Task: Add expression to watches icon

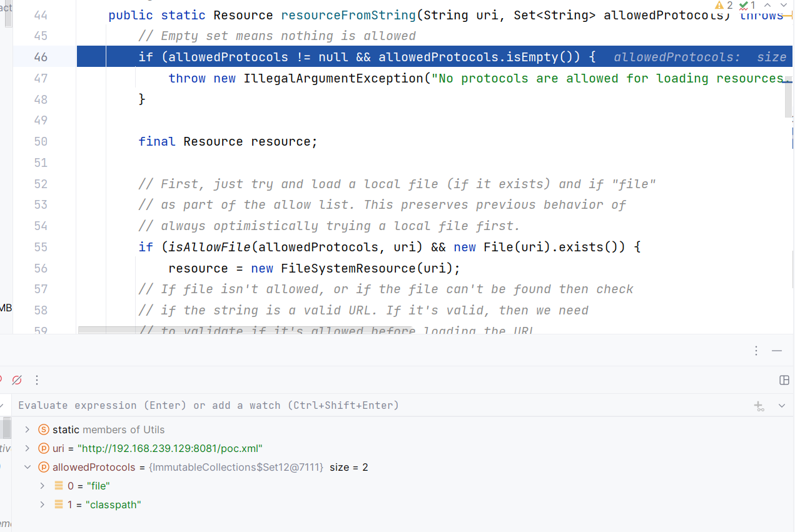Action: point(759,406)
